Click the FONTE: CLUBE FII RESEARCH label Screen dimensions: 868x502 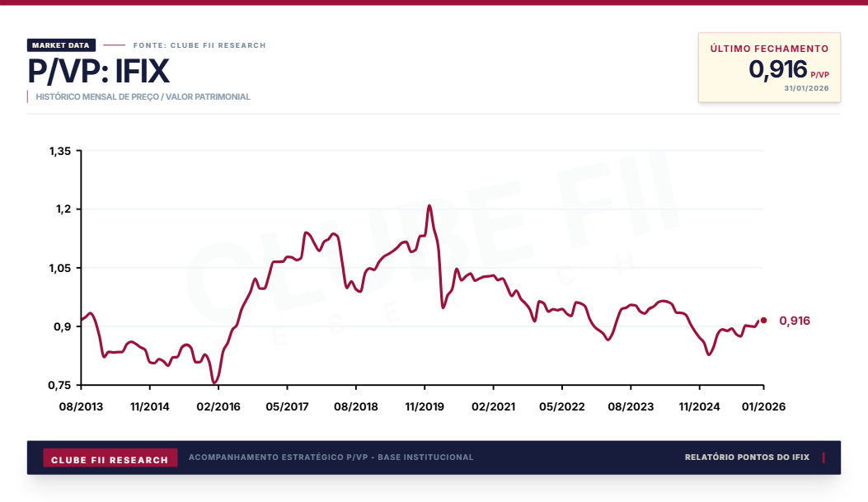(199, 45)
